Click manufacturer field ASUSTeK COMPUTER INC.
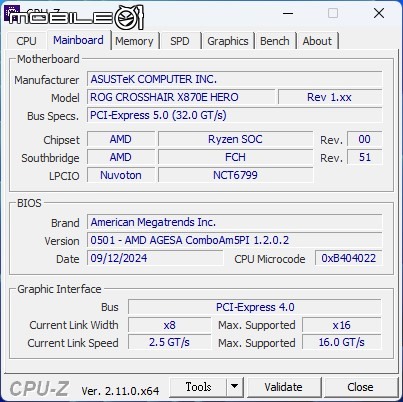Viewport: 403px width, 402px height. [234, 79]
